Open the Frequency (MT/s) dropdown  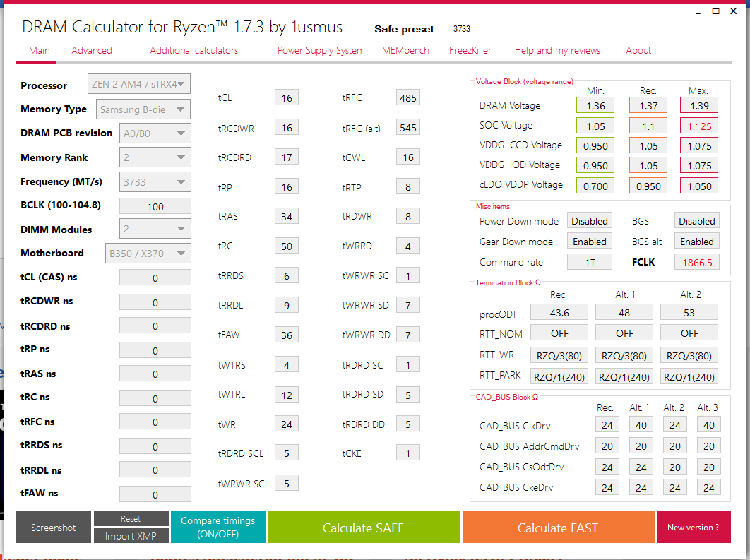tap(155, 182)
